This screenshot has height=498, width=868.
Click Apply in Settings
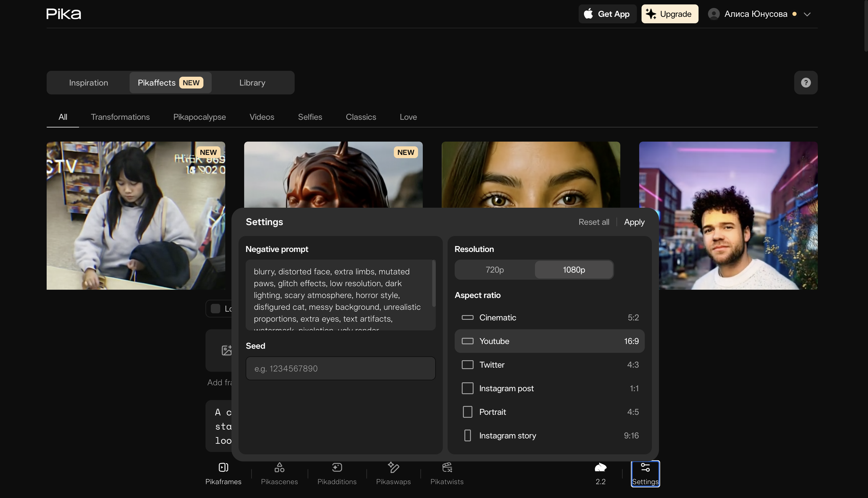(x=634, y=222)
